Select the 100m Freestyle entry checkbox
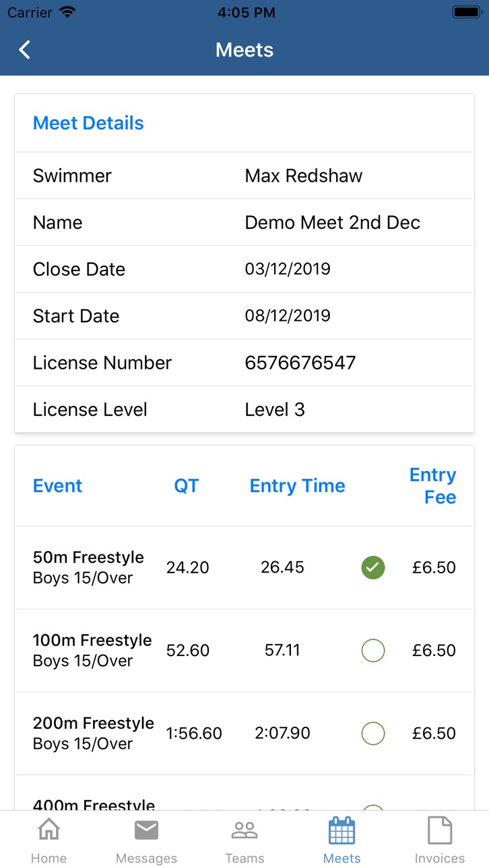The width and height of the screenshot is (489, 868). pos(373,651)
